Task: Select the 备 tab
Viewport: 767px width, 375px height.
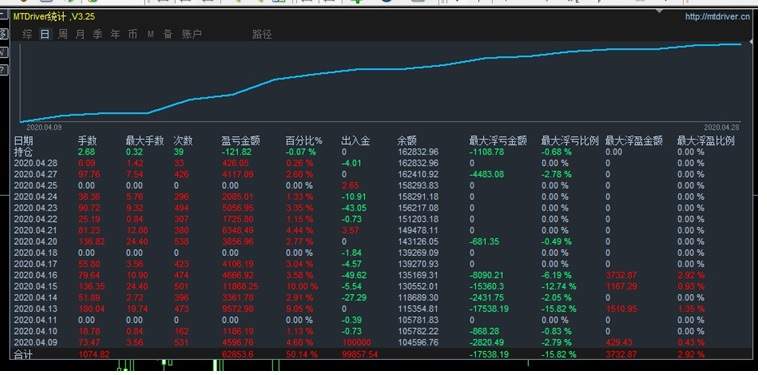Action: pos(168,34)
